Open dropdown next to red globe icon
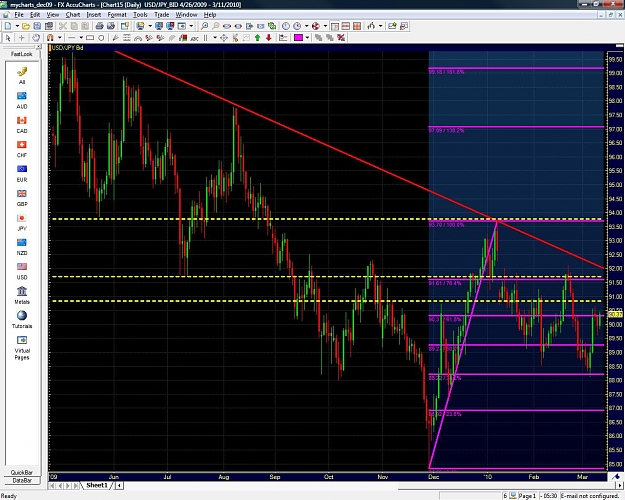Screen dimensions: 625x500 pos(325,26)
